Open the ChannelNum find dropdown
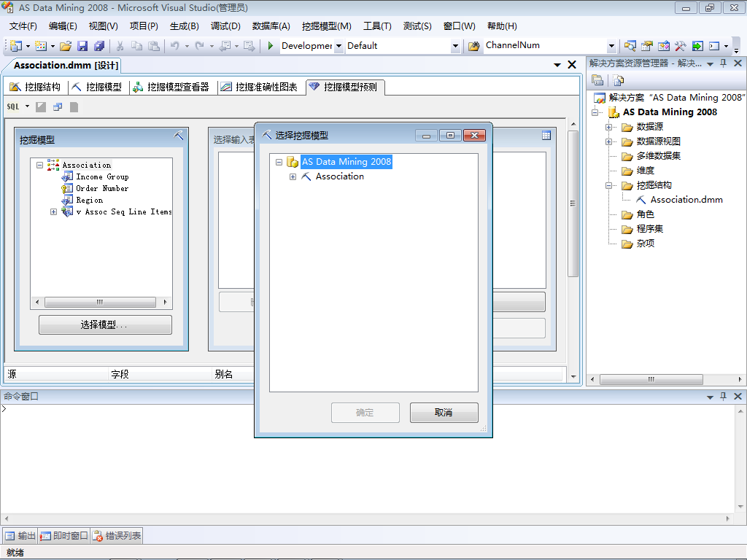 (612, 46)
